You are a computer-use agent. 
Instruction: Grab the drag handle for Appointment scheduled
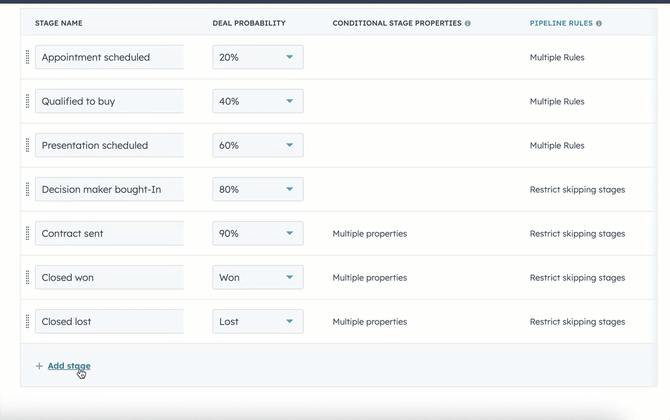27,58
